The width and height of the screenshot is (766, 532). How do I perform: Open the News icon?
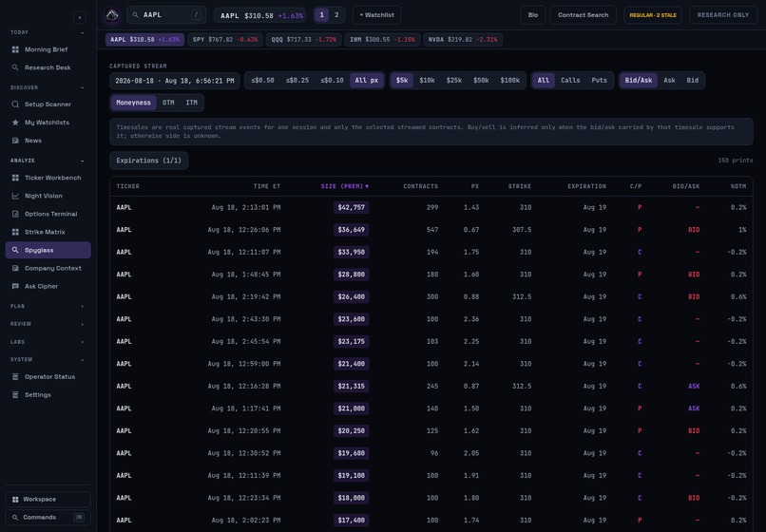point(15,141)
